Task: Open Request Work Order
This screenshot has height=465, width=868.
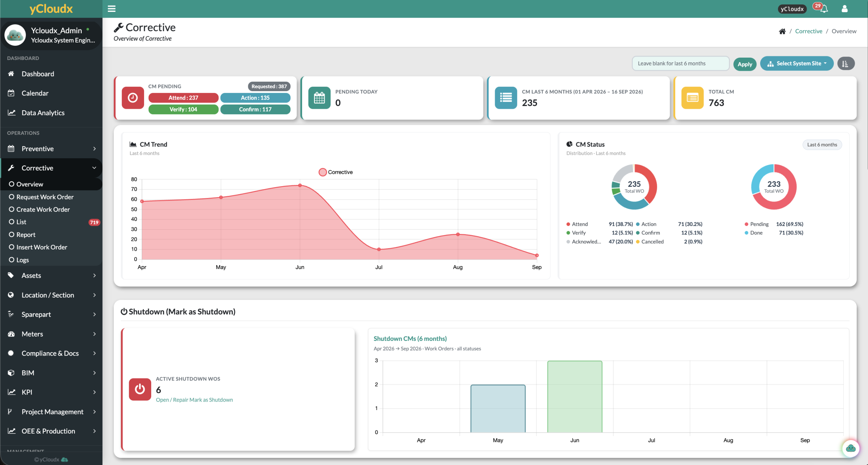Action: [51, 197]
